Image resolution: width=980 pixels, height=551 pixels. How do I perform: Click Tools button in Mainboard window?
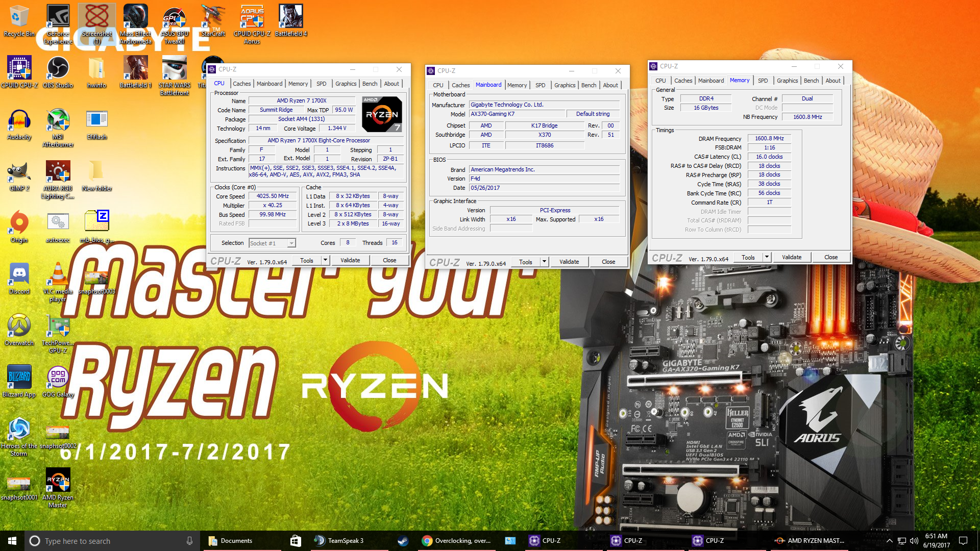point(526,262)
